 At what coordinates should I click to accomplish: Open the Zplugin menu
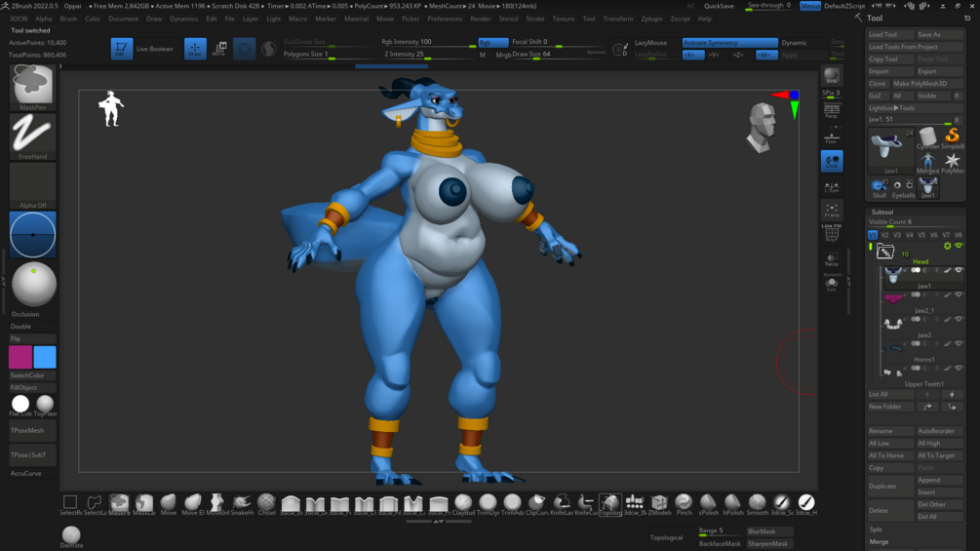(651, 19)
